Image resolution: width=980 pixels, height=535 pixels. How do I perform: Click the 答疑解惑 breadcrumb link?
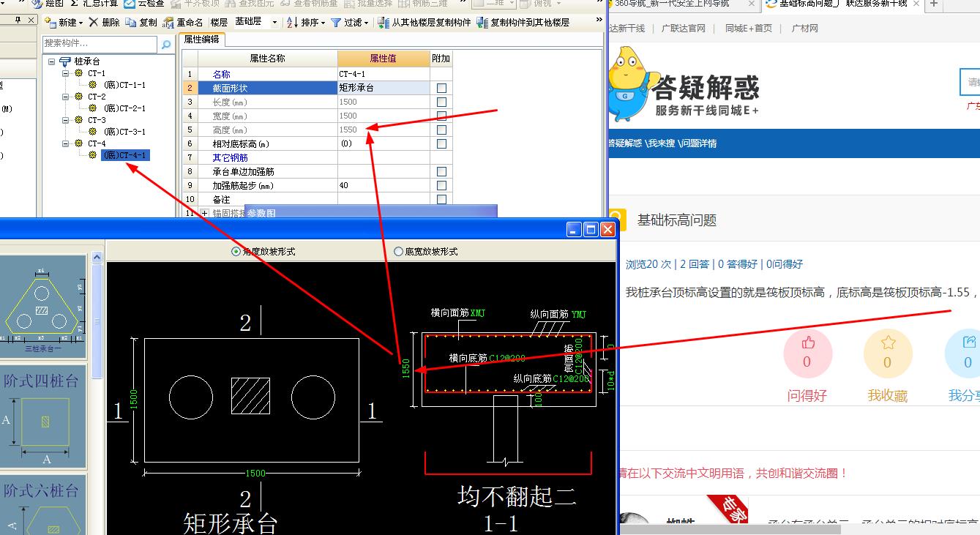625,143
